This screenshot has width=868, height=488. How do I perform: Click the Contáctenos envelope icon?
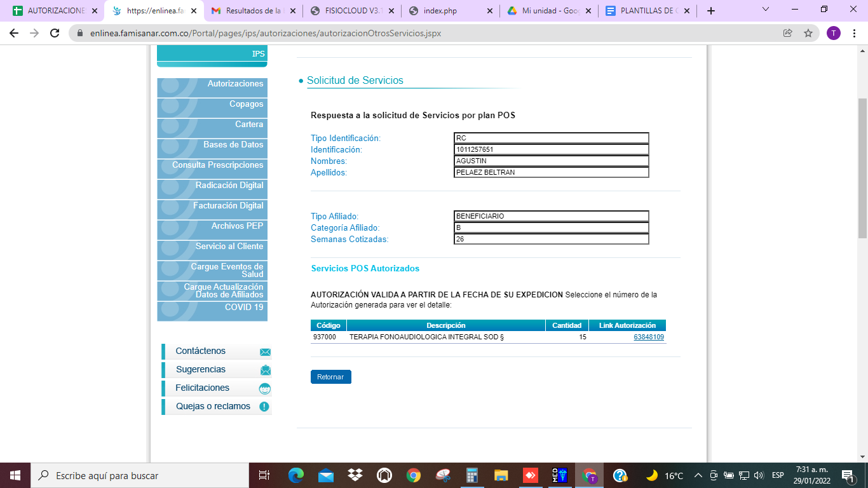[x=265, y=352]
